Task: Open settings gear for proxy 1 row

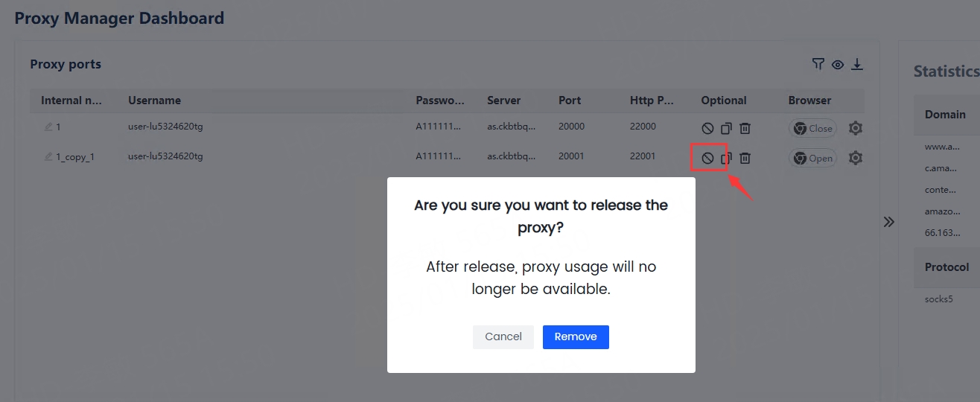Action: pyautogui.click(x=856, y=128)
